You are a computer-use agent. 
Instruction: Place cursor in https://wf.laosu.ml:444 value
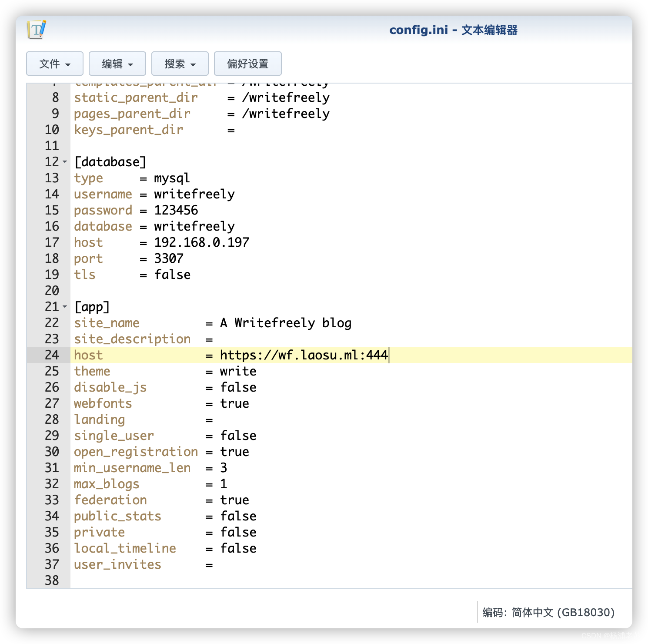[304, 355]
